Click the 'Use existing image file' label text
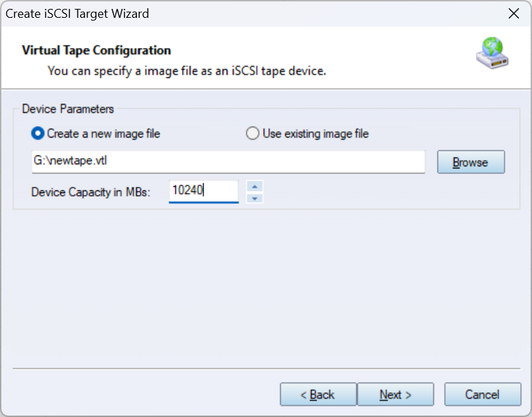 click(x=316, y=134)
